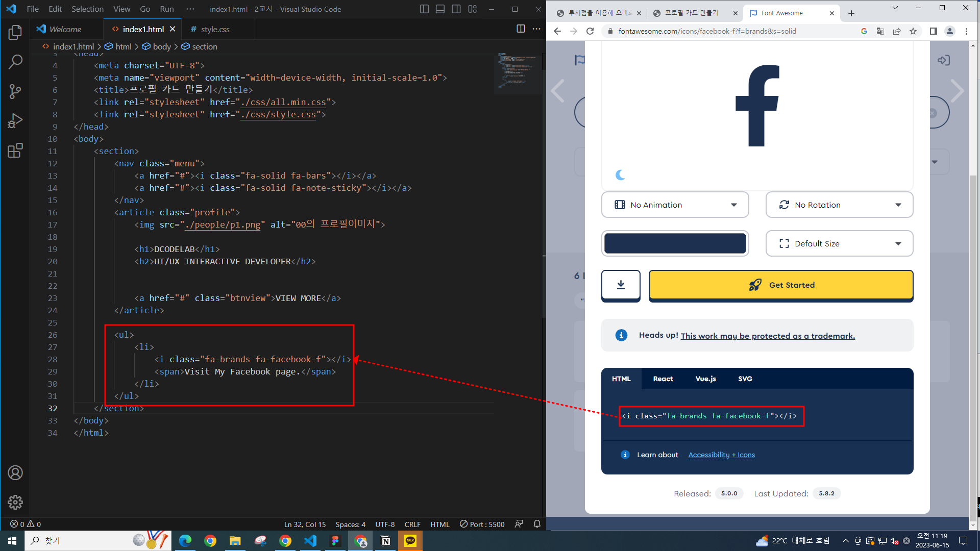Click the Manage gear icon
This screenshot has width=980, height=551.
pos(15,503)
